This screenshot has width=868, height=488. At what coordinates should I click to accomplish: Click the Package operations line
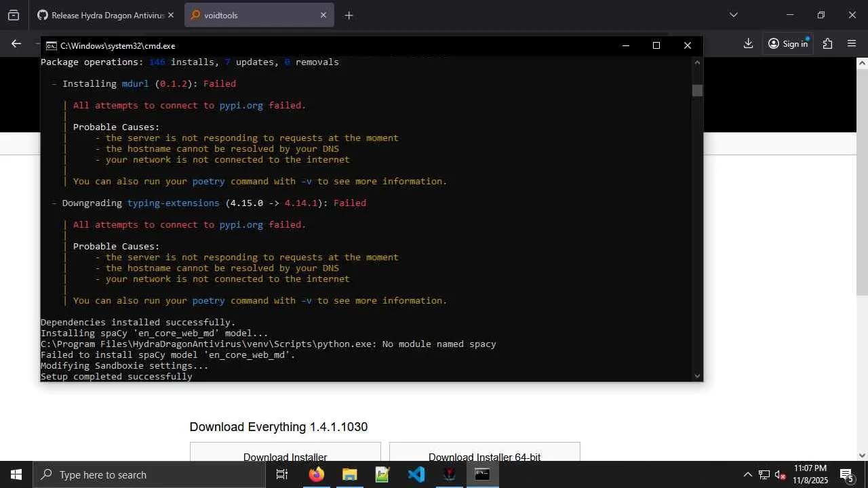coord(190,62)
